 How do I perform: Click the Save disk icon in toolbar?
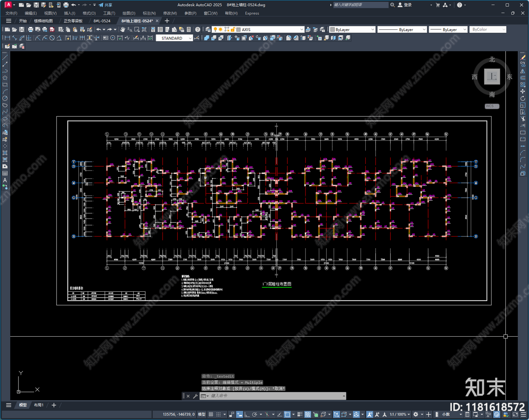coord(21,29)
